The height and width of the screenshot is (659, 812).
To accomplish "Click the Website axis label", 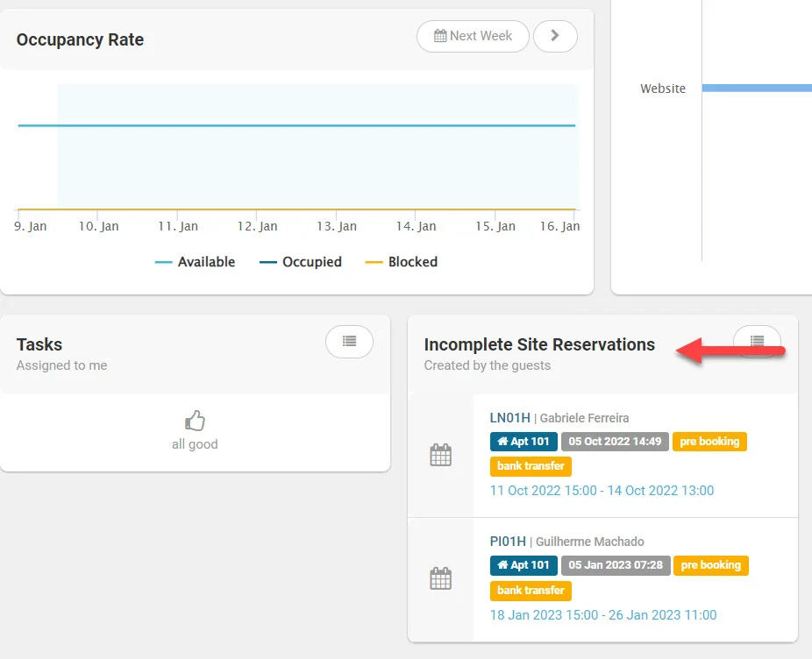I will (x=663, y=89).
